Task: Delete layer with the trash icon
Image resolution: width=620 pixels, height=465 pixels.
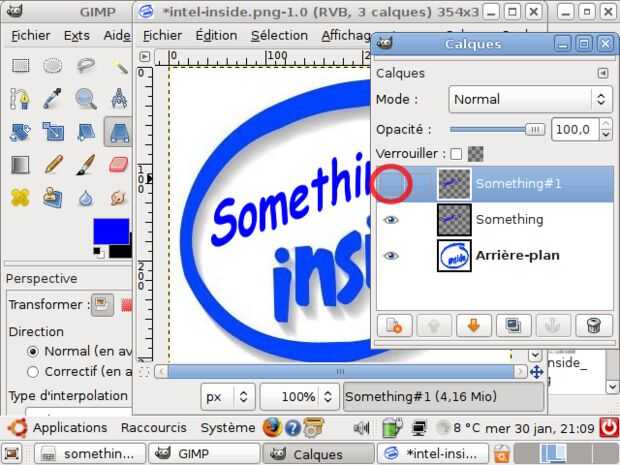Action: click(594, 326)
